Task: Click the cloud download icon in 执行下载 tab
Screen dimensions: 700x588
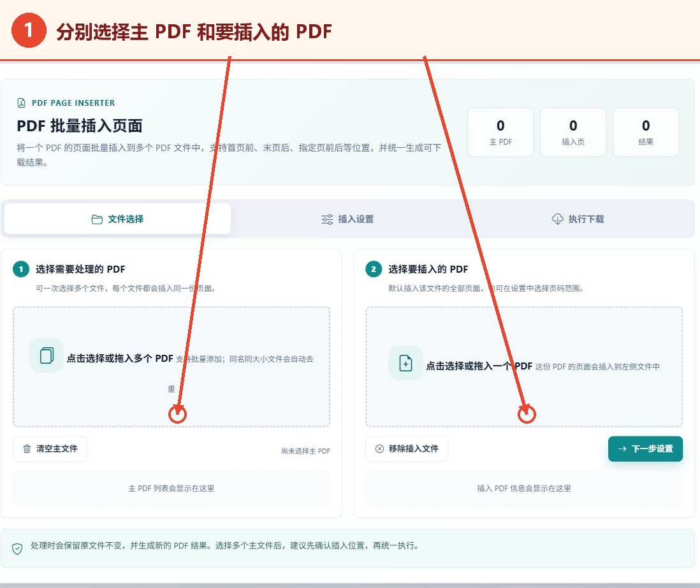Action: 558,219
